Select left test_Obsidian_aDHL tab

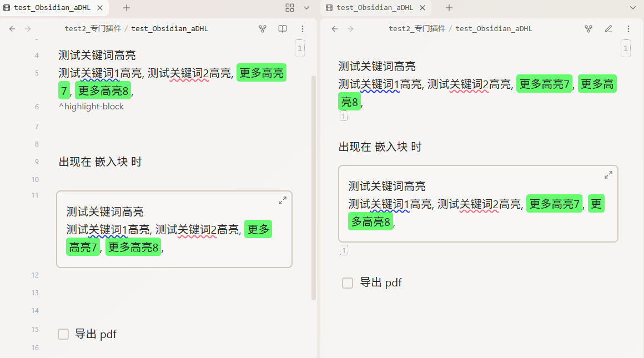coord(50,8)
